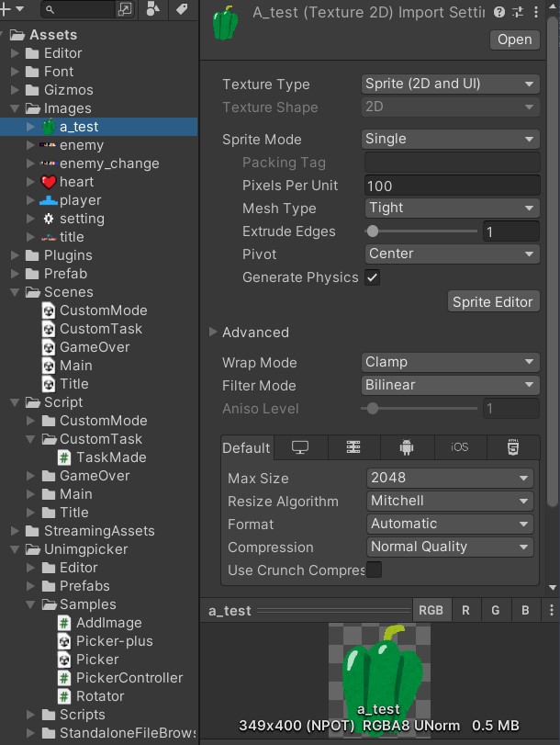The width and height of the screenshot is (560, 745).
Task: Select the enemy sprite icon
Action: [x=48, y=145]
